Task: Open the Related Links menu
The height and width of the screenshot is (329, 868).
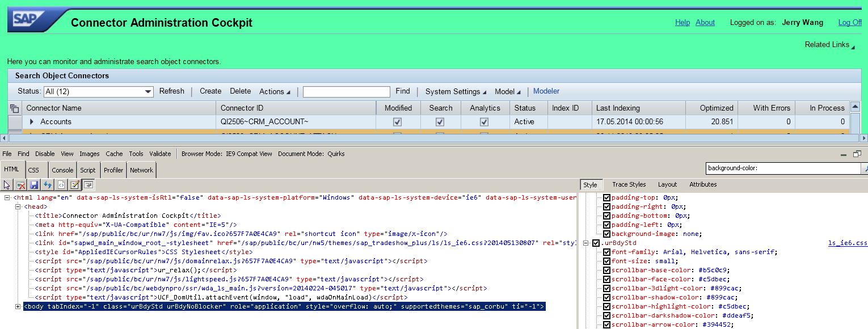Action: point(829,45)
